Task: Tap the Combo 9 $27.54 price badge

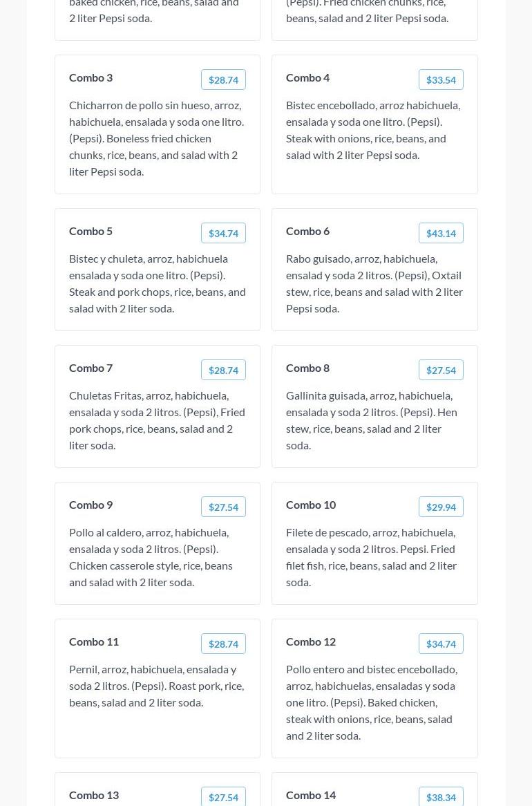Action: (223, 507)
